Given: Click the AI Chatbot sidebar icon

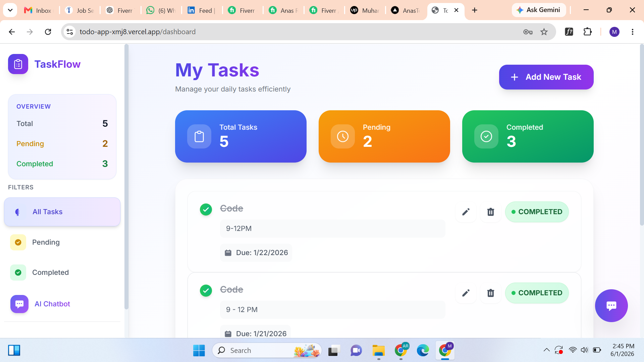Looking at the screenshot, I should click(x=19, y=304).
